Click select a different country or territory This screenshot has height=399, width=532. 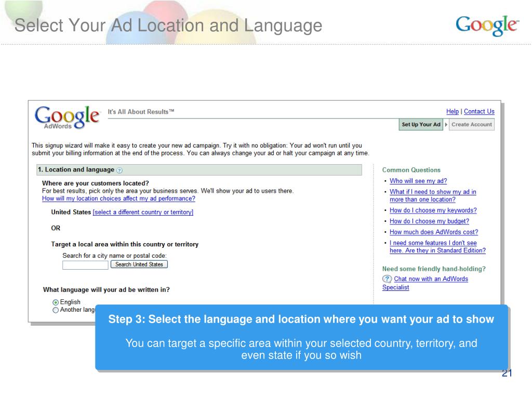point(143,212)
